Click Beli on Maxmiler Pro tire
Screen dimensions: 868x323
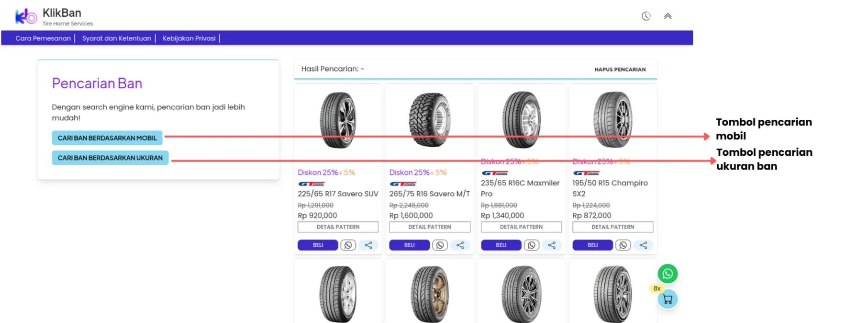pyautogui.click(x=501, y=245)
